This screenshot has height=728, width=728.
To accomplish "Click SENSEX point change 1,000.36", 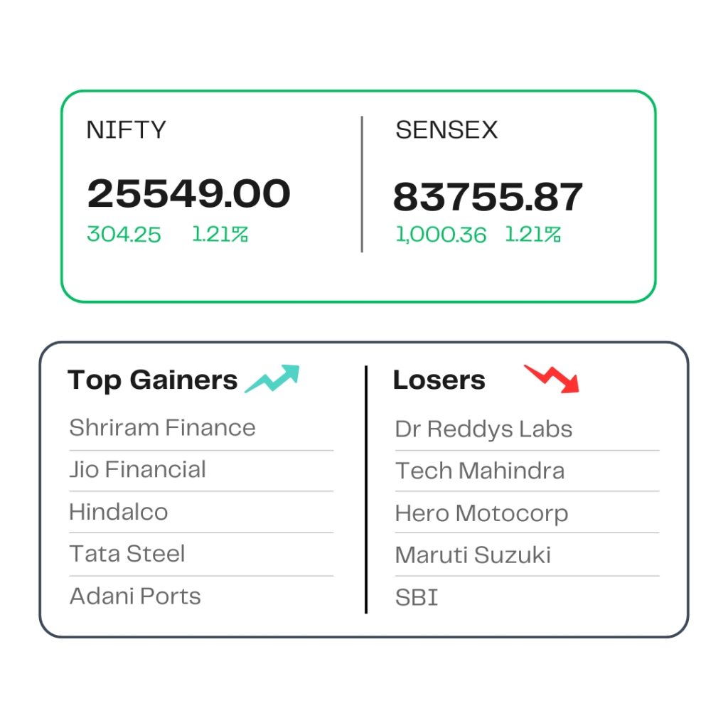I will click(x=441, y=235).
